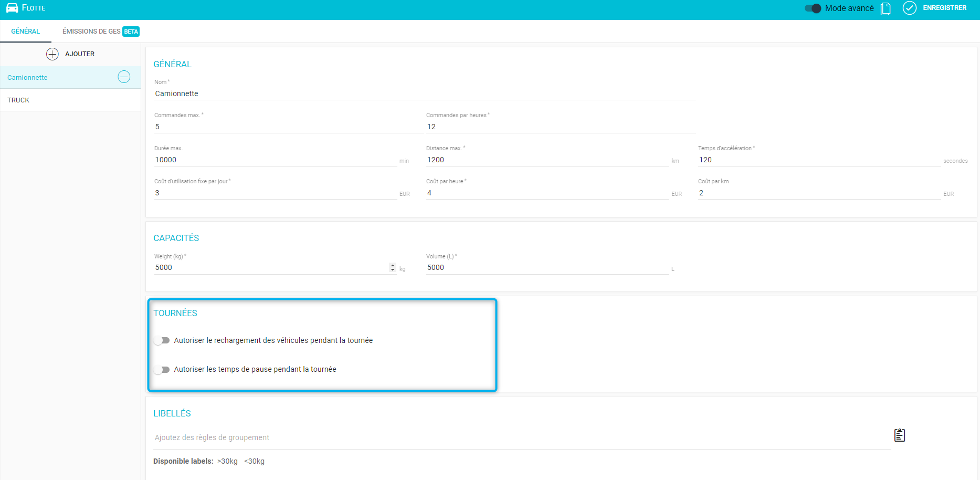This screenshot has width=980, height=480.
Task: Click the LIBELLÉS section heading
Action: tap(172, 413)
